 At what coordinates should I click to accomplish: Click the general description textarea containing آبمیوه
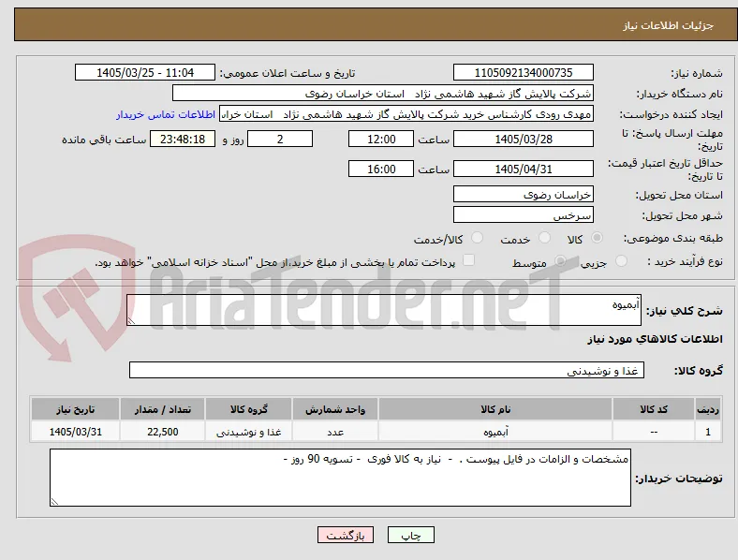tap(384, 310)
